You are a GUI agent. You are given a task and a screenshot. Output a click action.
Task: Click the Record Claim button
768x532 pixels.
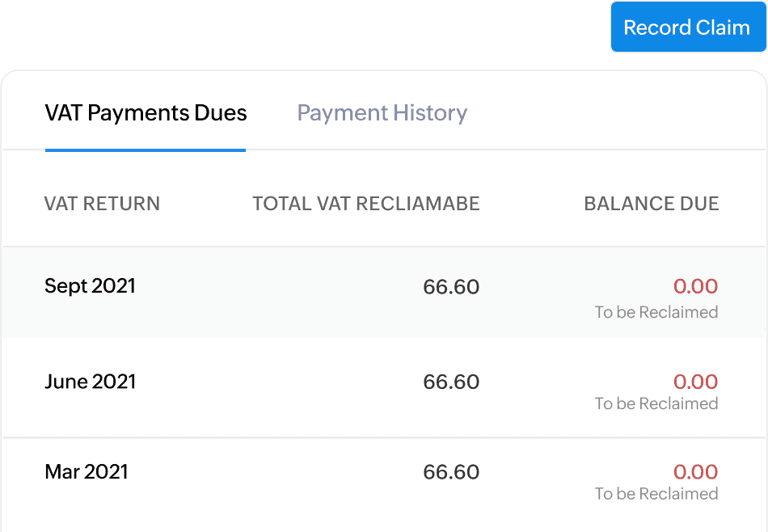[687, 27]
